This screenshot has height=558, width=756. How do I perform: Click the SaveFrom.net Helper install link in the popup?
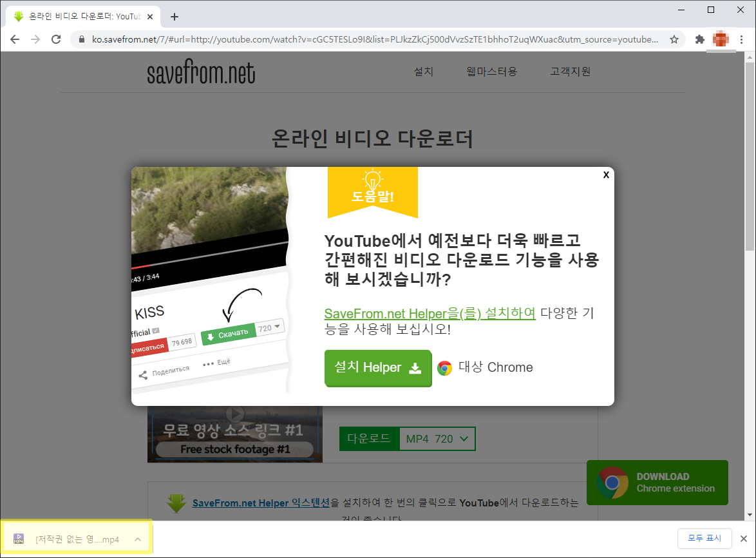tap(430, 314)
